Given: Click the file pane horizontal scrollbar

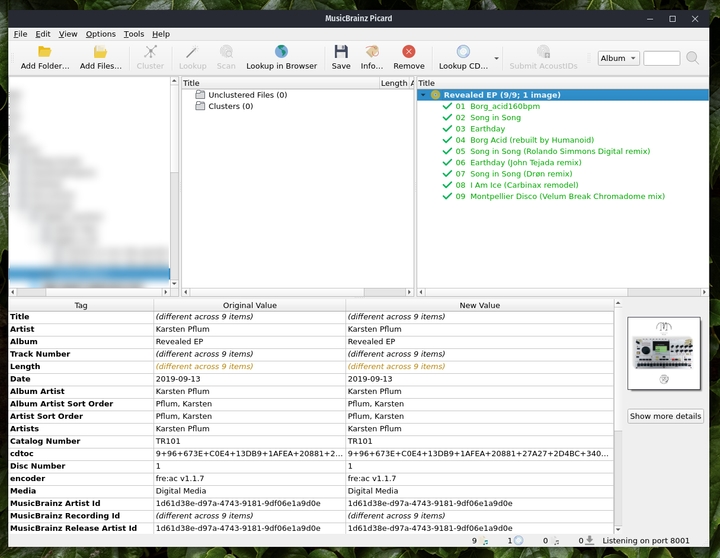Looking at the screenshot, I should (x=298, y=292).
